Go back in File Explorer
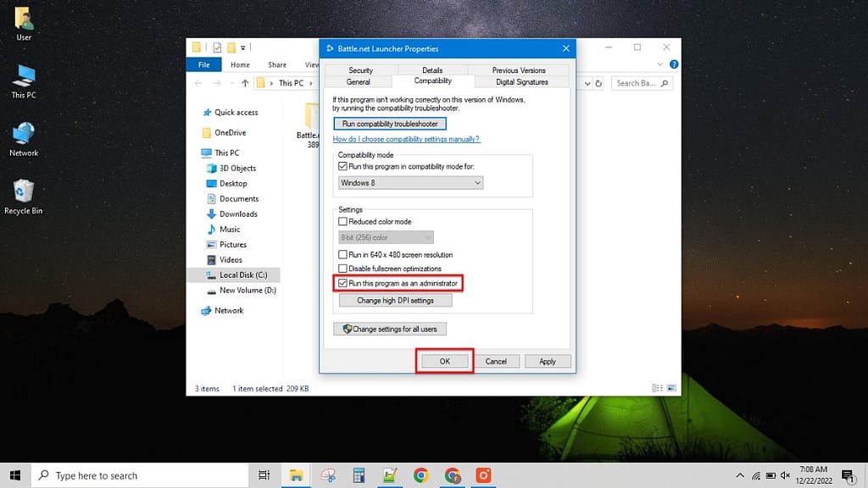Image resolution: width=868 pixels, height=488 pixels. click(x=198, y=83)
